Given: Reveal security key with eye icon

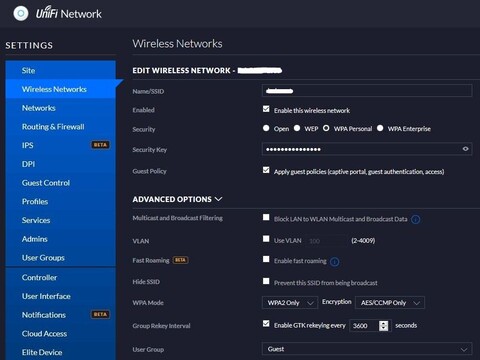Looking at the screenshot, I should point(465,149).
